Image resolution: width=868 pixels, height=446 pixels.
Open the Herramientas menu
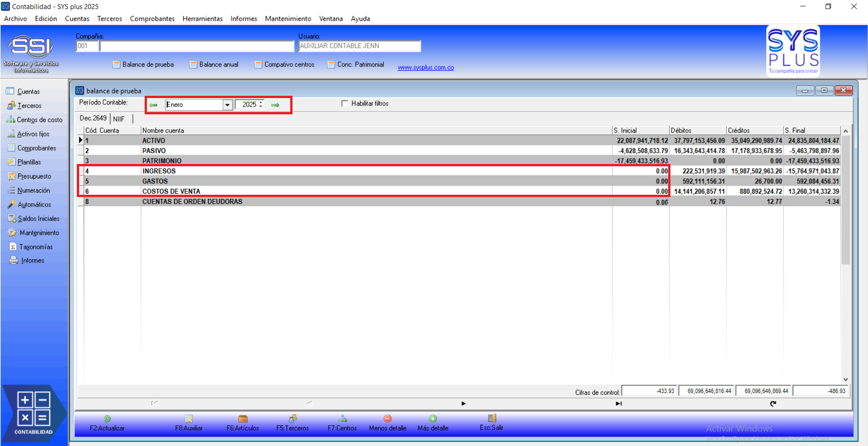point(203,19)
